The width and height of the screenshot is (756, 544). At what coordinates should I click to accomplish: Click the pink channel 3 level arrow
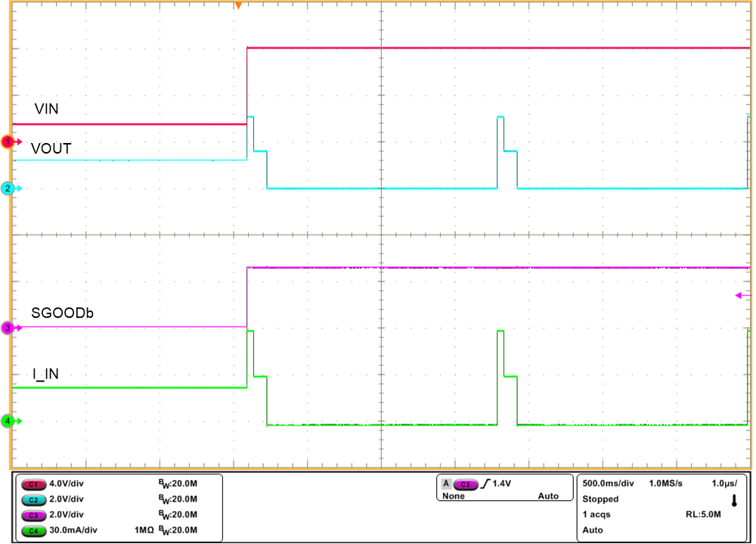point(739,295)
